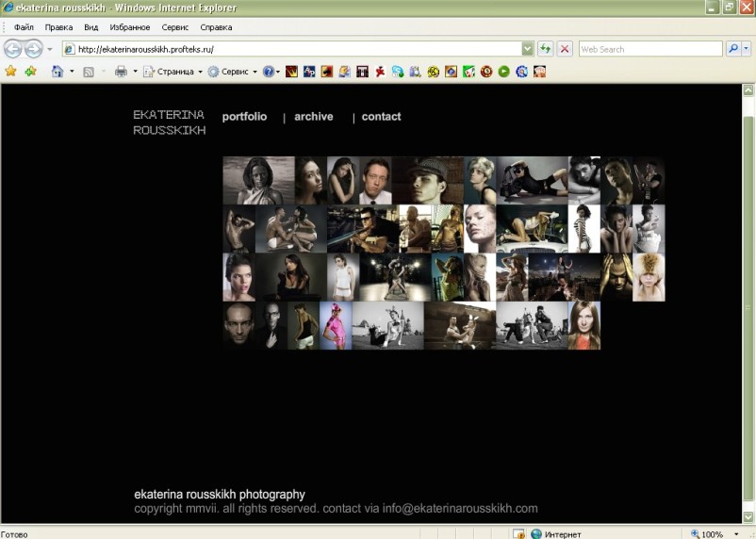Click inside the Web Search field
Screen dimensions: 756x539
click(x=649, y=49)
